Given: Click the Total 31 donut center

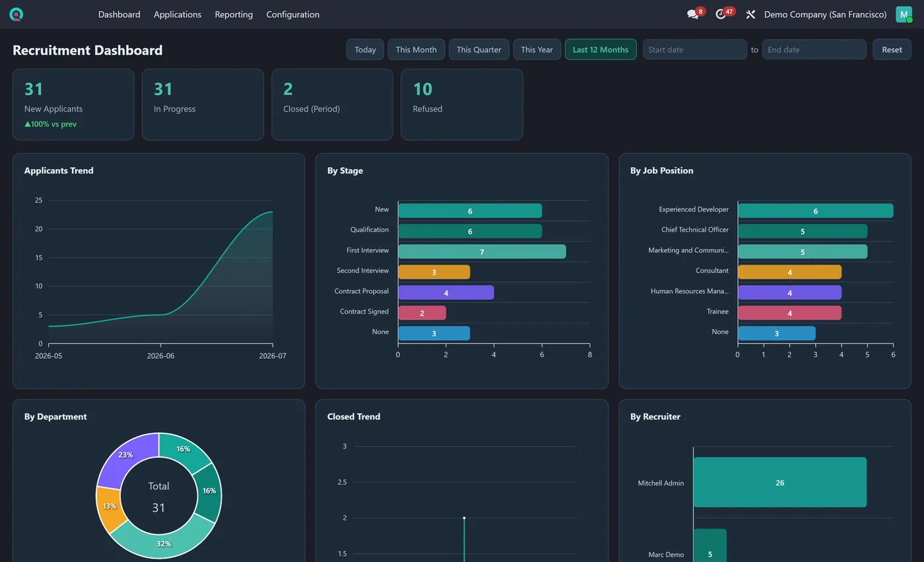Looking at the screenshot, I should tap(158, 497).
